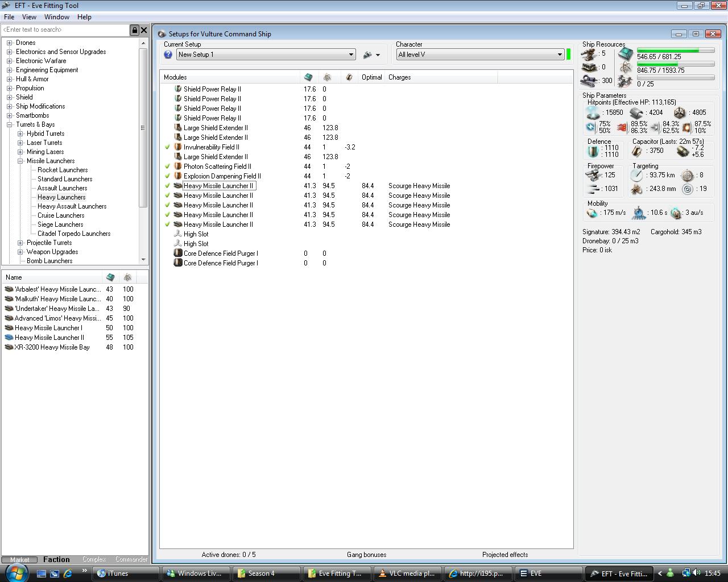Screen dimensions: 728x582
Task: Open the Current Setup dropdown
Action: pyautogui.click(x=351, y=55)
